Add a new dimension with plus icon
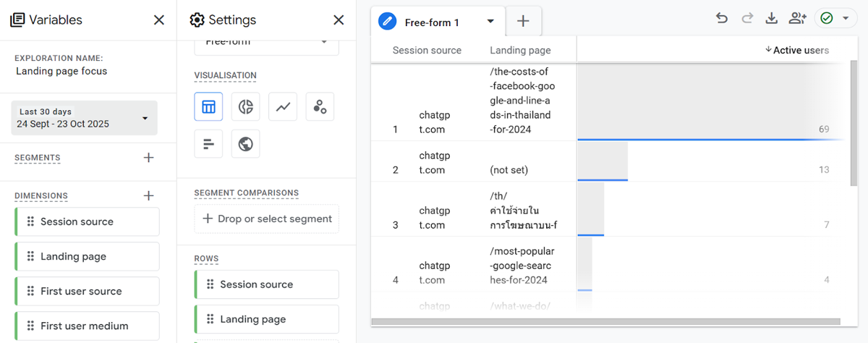868x343 pixels. 148,195
